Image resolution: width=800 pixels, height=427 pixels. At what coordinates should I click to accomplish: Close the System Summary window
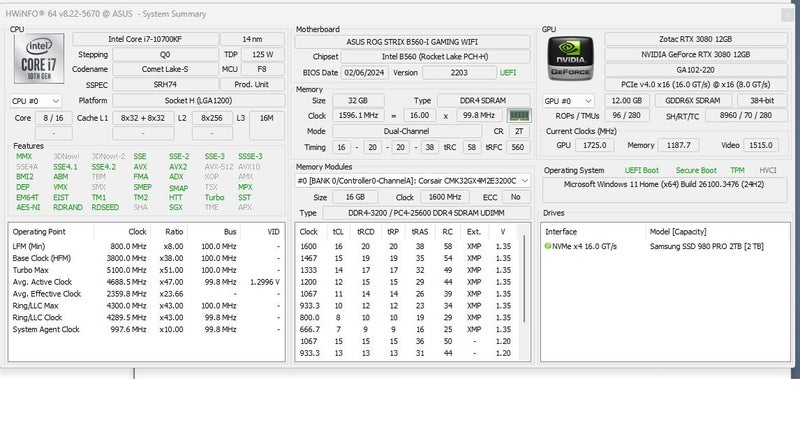[x=788, y=15]
